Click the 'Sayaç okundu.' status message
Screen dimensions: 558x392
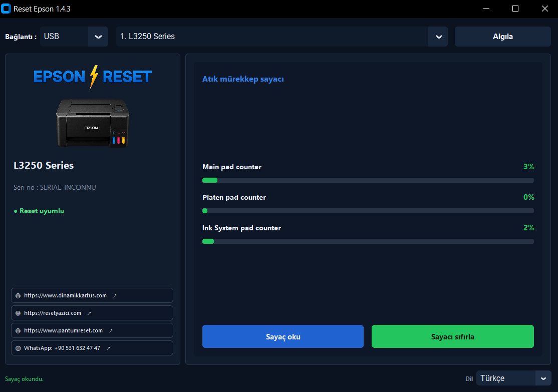pos(24,379)
